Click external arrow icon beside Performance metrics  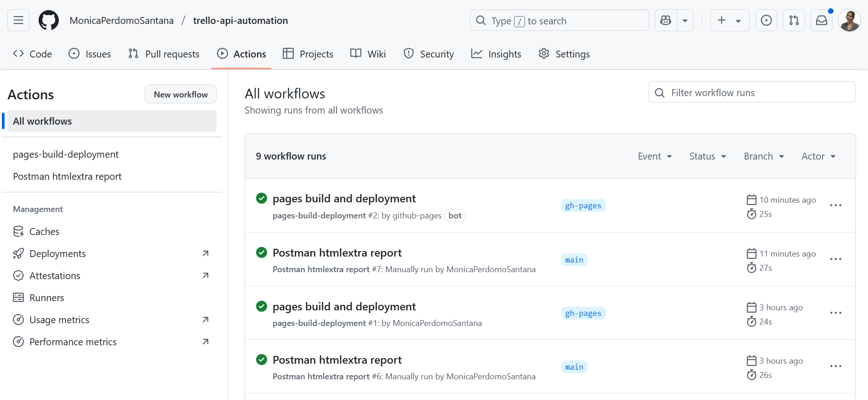click(206, 342)
